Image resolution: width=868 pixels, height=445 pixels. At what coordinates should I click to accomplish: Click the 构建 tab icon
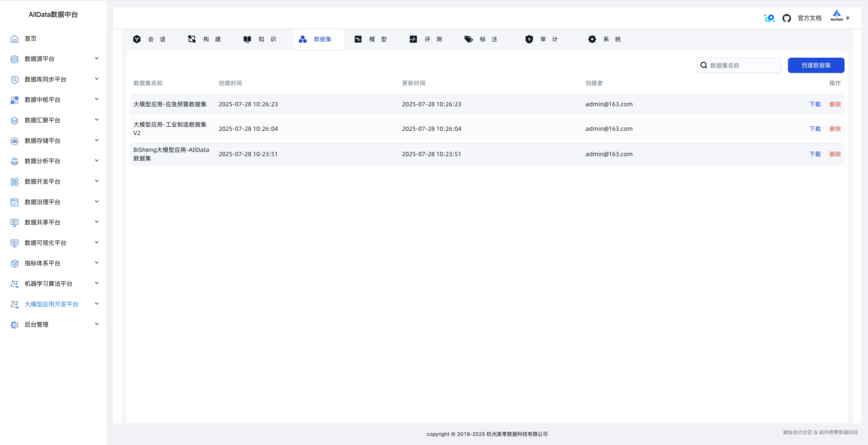click(192, 39)
